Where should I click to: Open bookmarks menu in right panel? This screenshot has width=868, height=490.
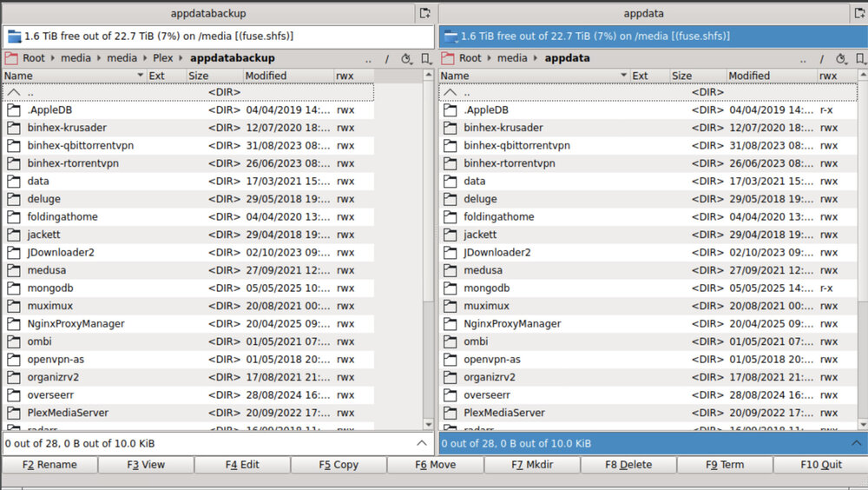(860, 59)
